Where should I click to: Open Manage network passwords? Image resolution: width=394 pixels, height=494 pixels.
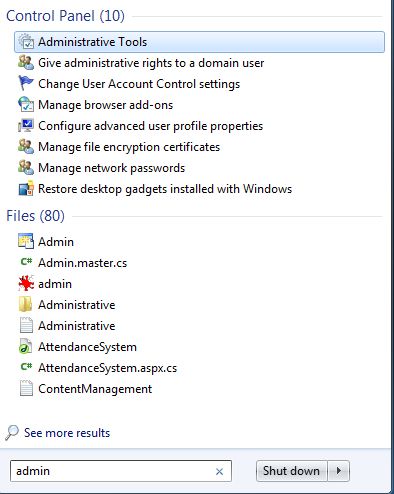(111, 168)
